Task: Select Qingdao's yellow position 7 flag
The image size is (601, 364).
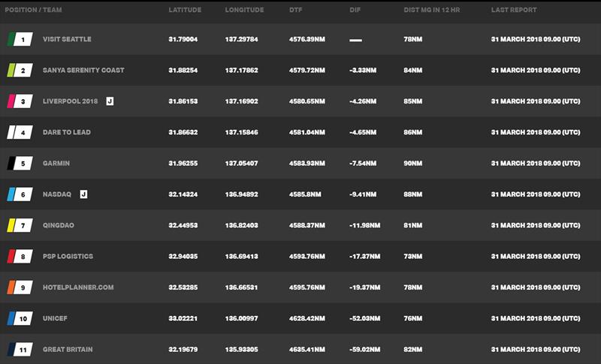Action: 20,225
